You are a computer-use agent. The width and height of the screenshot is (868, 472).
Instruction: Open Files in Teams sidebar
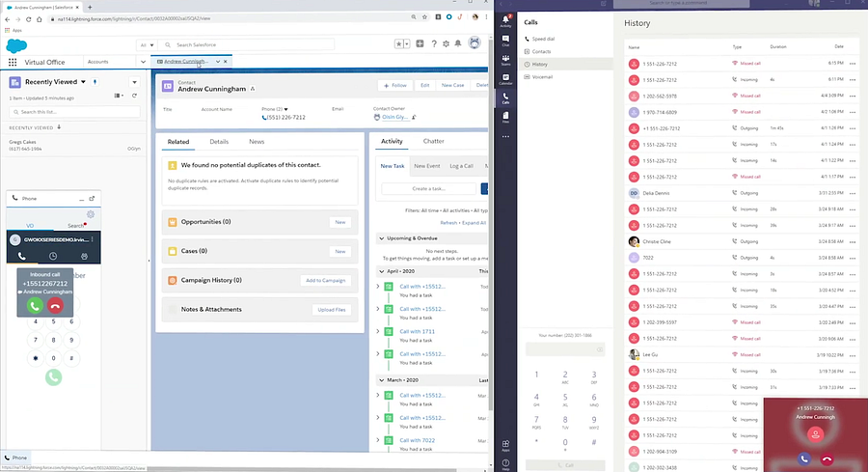[505, 117]
